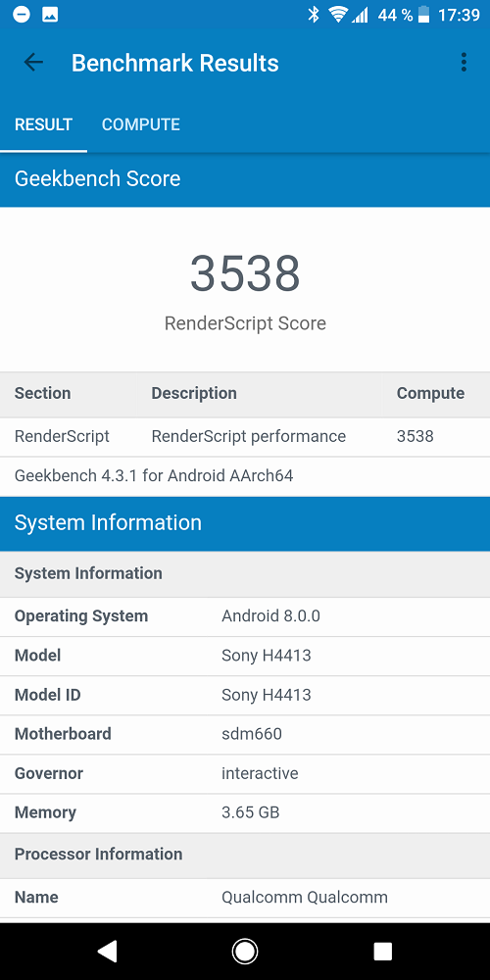Tap the back arrow in header
490x980 pixels.
(x=33, y=62)
